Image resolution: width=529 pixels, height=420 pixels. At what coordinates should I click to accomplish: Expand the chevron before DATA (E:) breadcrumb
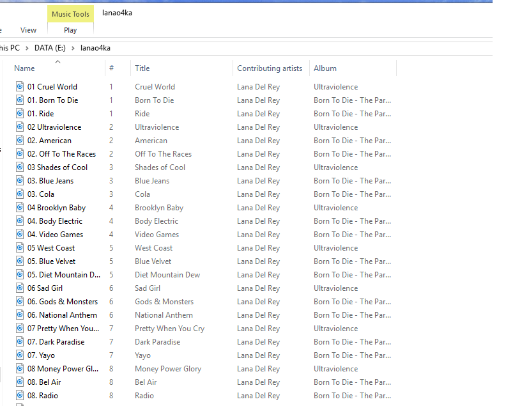tap(27, 49)
